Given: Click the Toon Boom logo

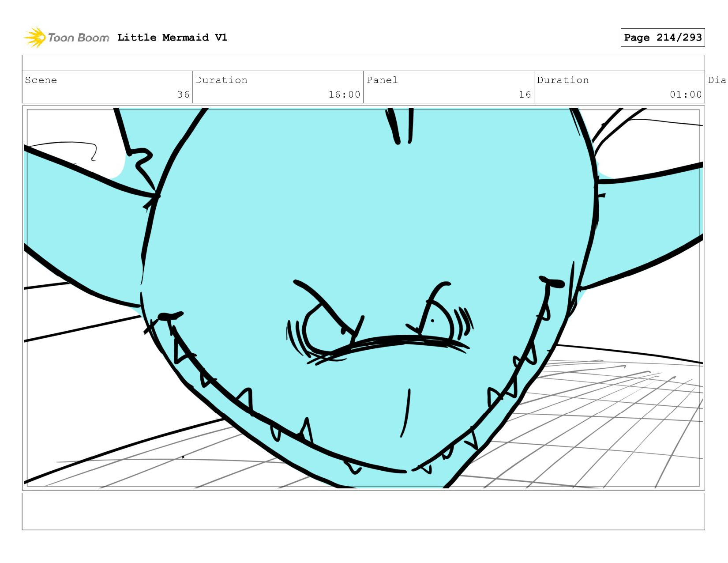Looking at the screenshot, I should pyautogui.click(x=66, y=38).
